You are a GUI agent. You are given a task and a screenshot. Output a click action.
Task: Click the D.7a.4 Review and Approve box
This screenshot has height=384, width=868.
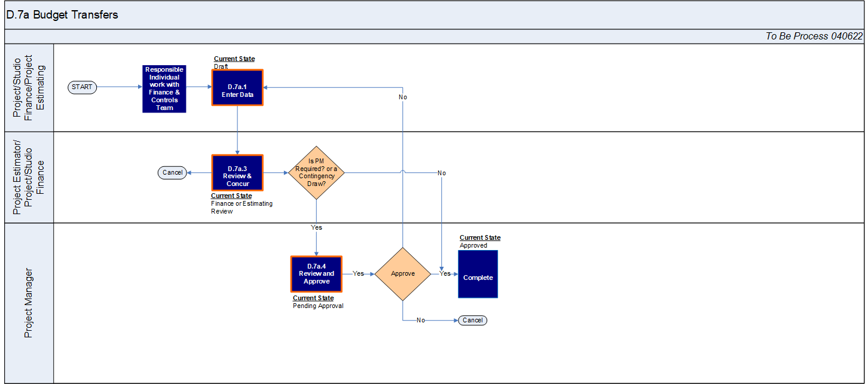point(316,274)
